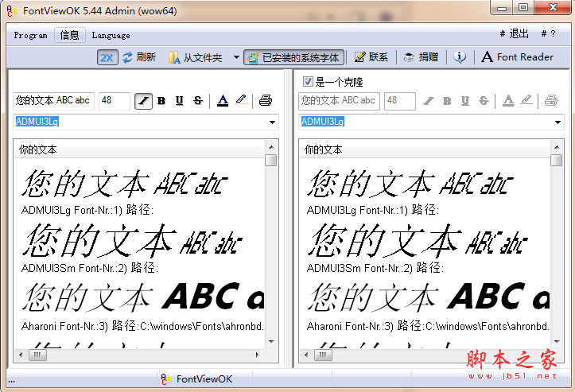This screenshot has width=575, height=392.
Task: Select 已安装的系统字体 installed fonts button
Action: pos(293,57)
